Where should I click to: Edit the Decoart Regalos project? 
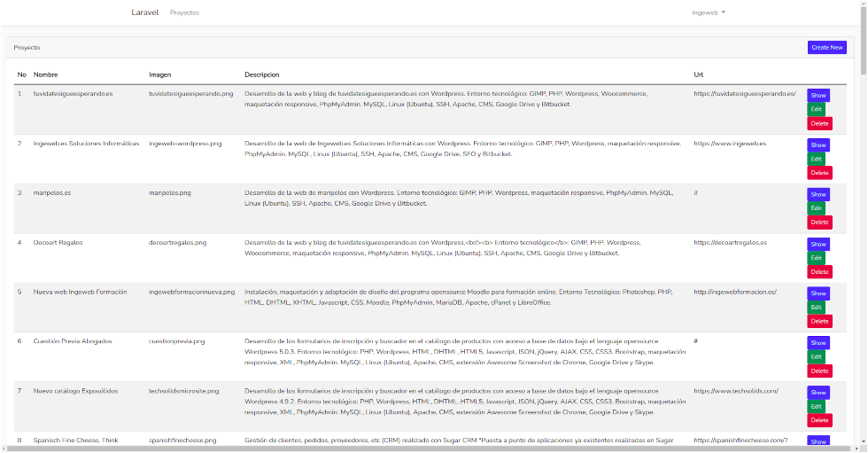tap(816, 258)
